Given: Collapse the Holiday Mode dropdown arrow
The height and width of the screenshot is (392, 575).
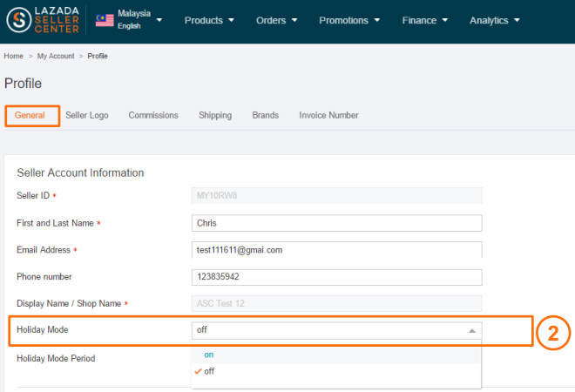Looking at the screenshot, I should coord(471,330).
